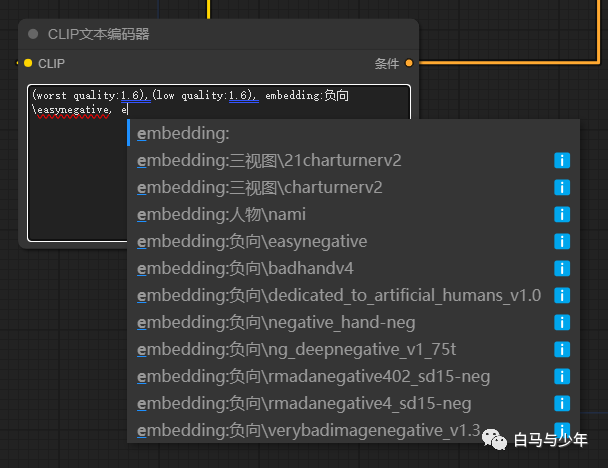This screenshot has height=468, width=608.
Task: View info for dedicated_to_artificial_humans_v1.0
Action: [x=562, y=295]
